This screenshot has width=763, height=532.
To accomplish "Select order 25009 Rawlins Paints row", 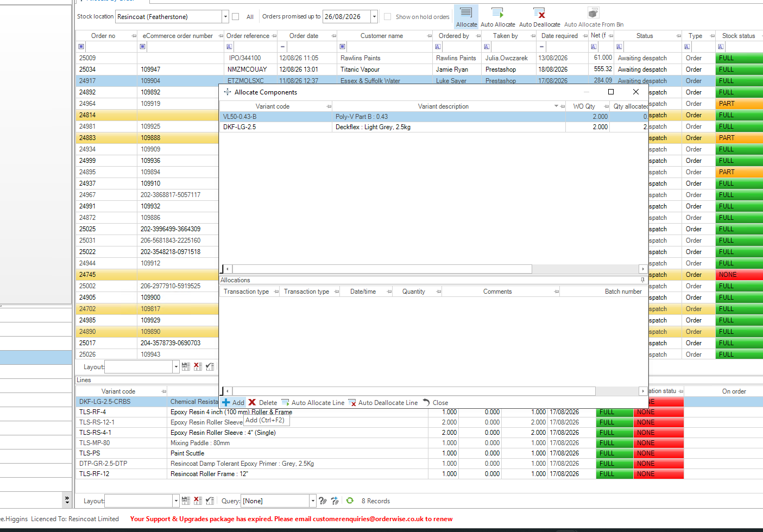I will (x=419, y=58).
